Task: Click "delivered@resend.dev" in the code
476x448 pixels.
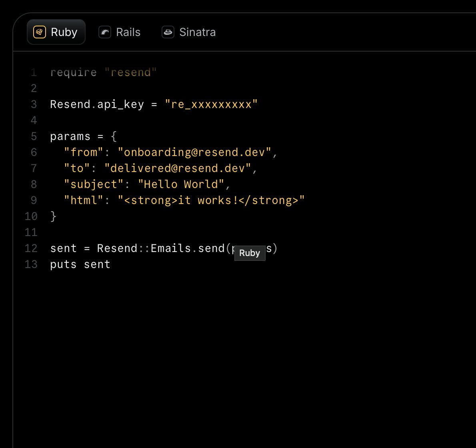Action: pyautogui.click(x=178, y=168)
